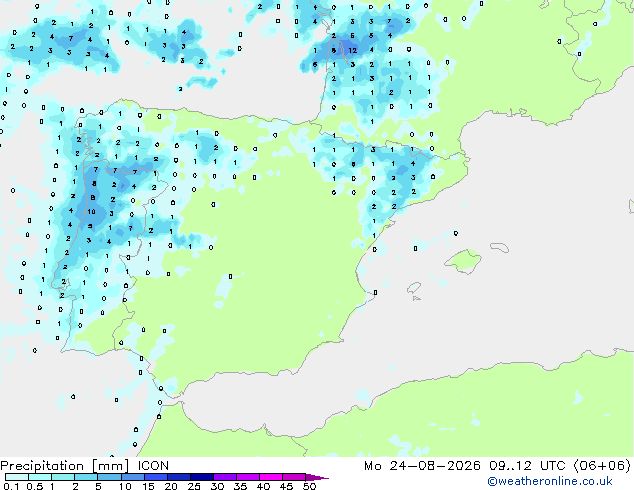Click the legend label '35'

pos(240,486)
